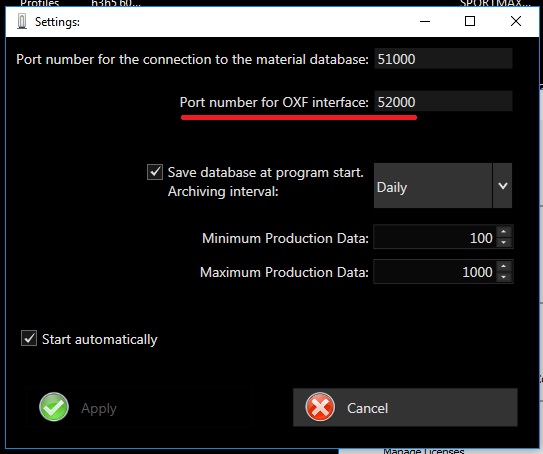Decrease Minimum Production Data with down arrow

504,242
